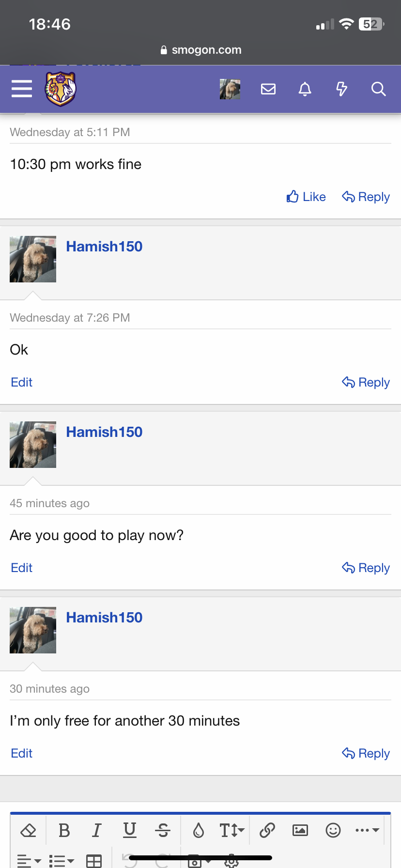Screen dimensions: 401x868
Task: Open the search magnifier icon
Action: (378, 89)
